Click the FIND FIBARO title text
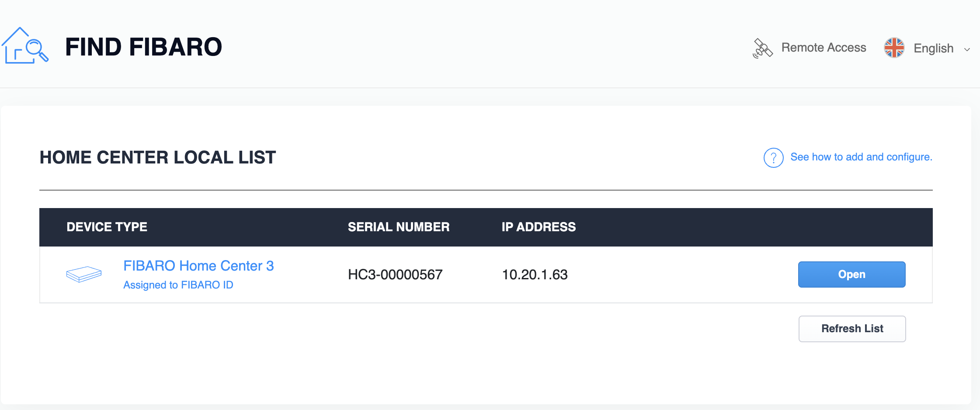980x410 pixels. coord(143,47)
